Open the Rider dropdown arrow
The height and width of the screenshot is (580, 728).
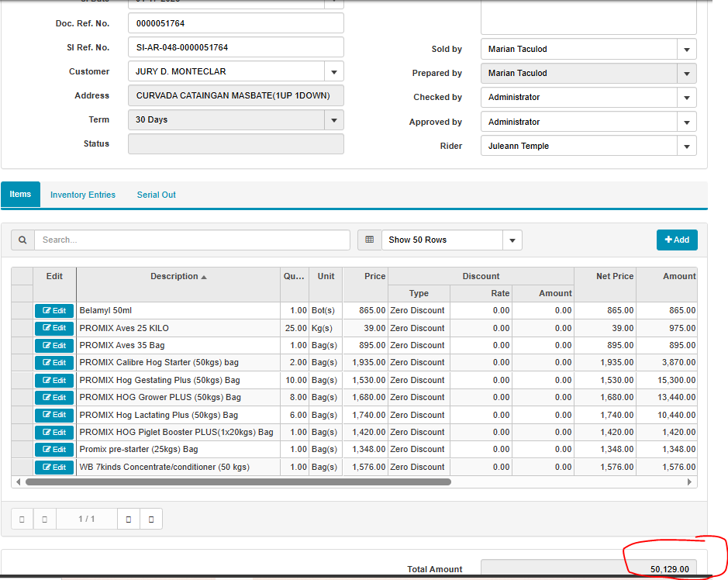click(686, 147)
